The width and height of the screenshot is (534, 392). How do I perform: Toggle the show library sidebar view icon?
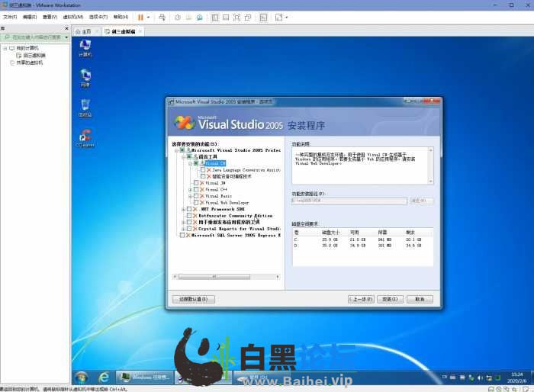(215, 18)
